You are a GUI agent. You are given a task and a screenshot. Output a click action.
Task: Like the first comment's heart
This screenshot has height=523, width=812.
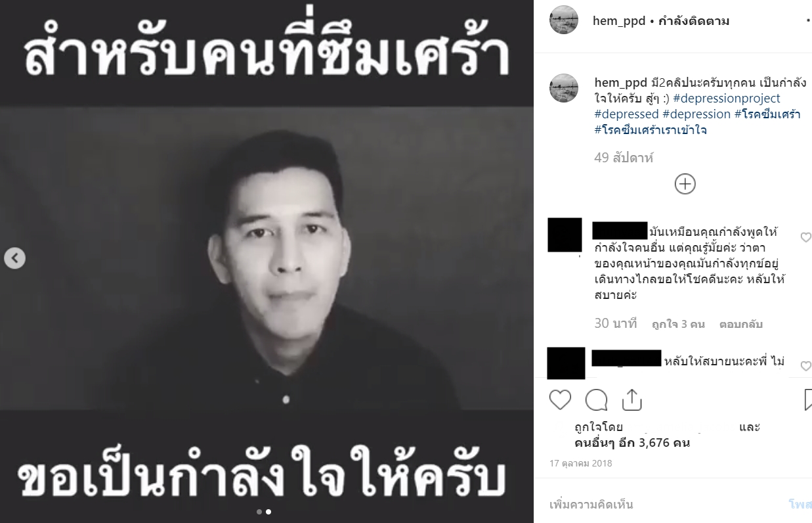(806, 237)
